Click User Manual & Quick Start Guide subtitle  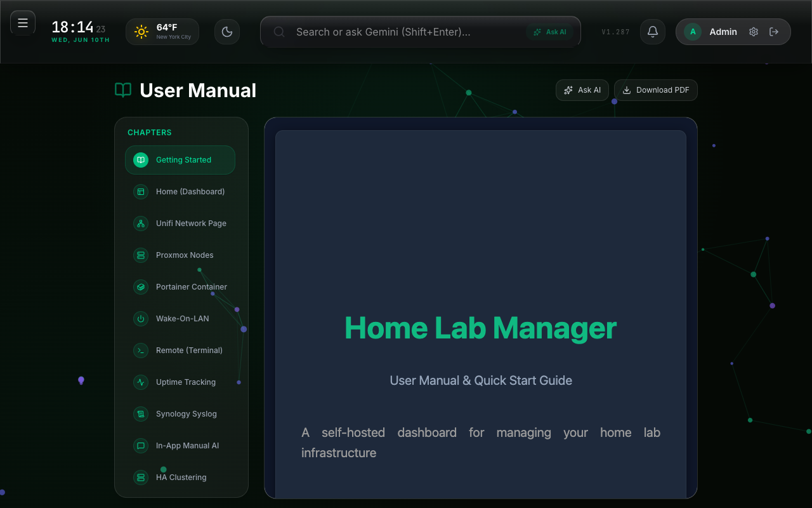tap(481, 380)
